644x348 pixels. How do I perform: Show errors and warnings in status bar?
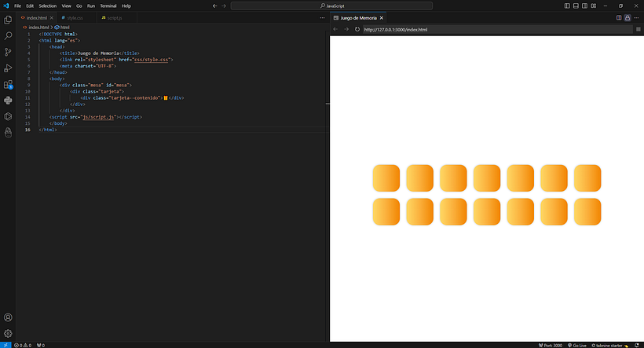coord(23,345)
